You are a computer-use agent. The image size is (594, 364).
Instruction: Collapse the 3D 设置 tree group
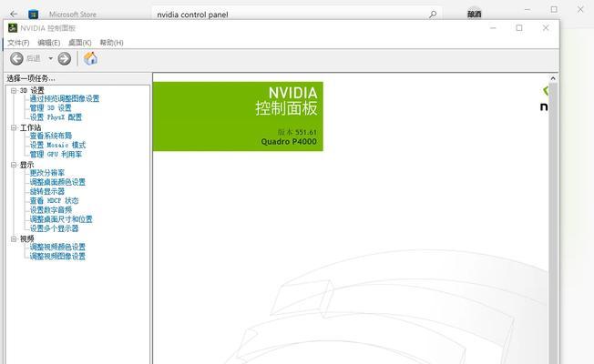point(14,90)
